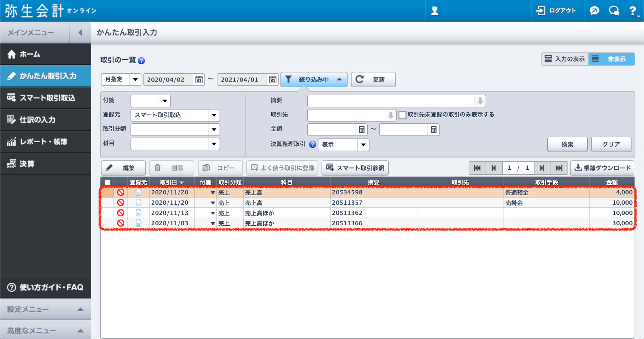Viewport: 644px width, 339px height.
Task: Open calculator for minimum 金額 field
Action: [361, 130]
